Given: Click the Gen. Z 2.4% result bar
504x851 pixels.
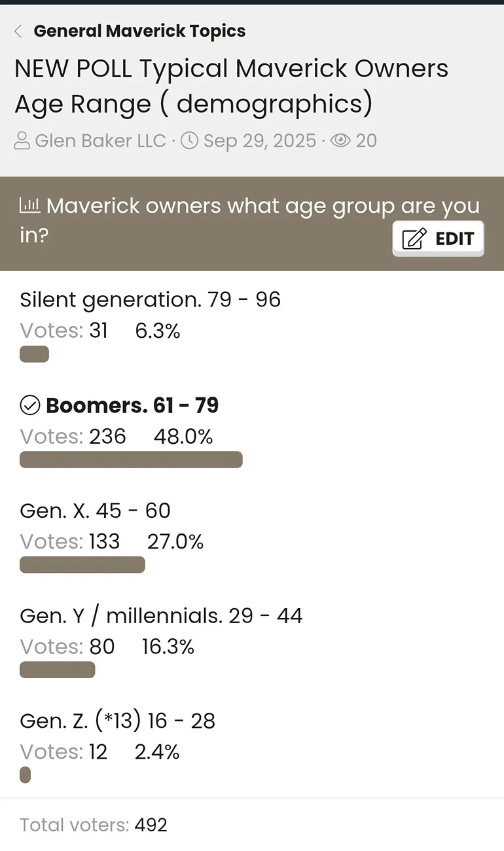Looking at the screenshot, I should [x=25, y=775].
